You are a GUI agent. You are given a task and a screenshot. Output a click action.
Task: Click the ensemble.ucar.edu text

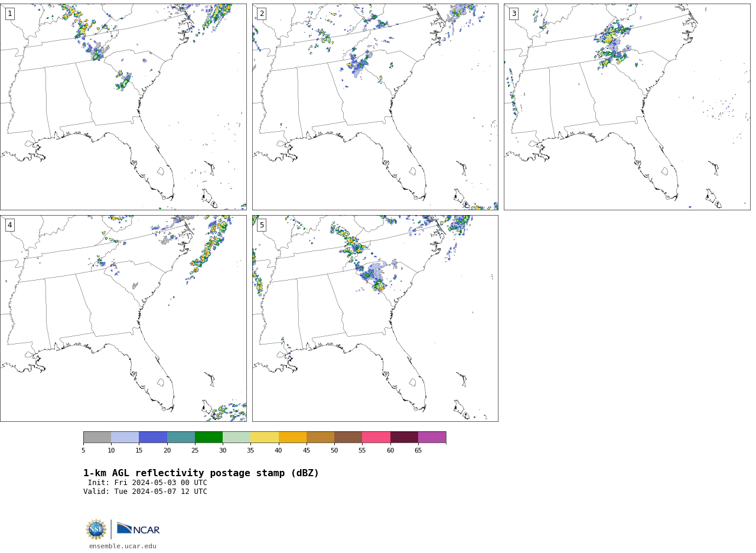pos(123,547)
